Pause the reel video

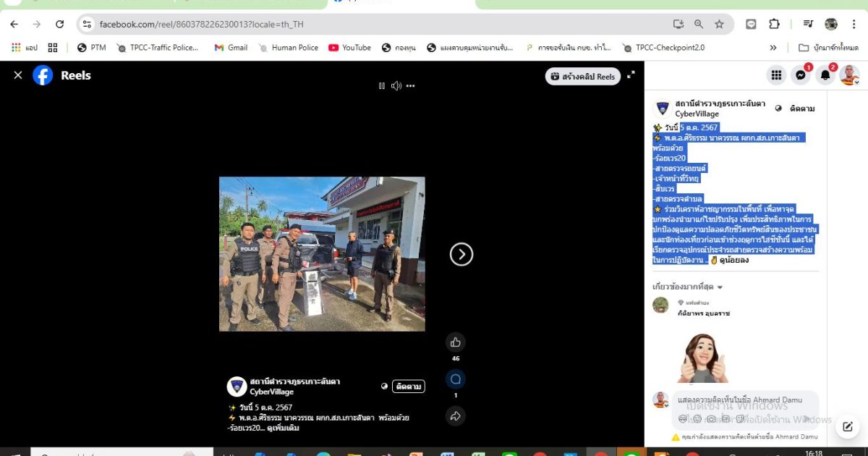[x=382, y=86]
